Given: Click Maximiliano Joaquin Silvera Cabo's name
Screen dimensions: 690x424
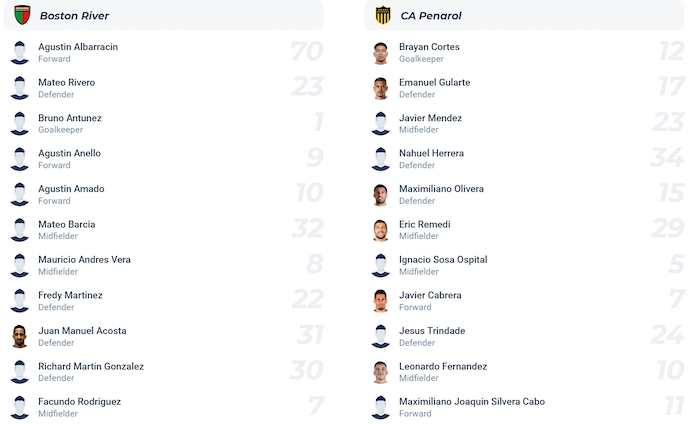Looking at the screenshot, I should tap(471, 402).
